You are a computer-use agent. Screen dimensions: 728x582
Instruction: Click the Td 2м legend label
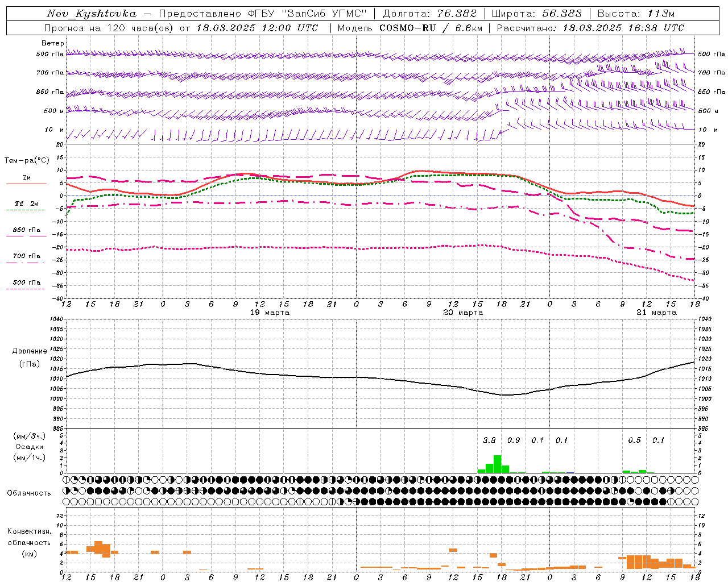pyautogui.click(x=26, y=203)
